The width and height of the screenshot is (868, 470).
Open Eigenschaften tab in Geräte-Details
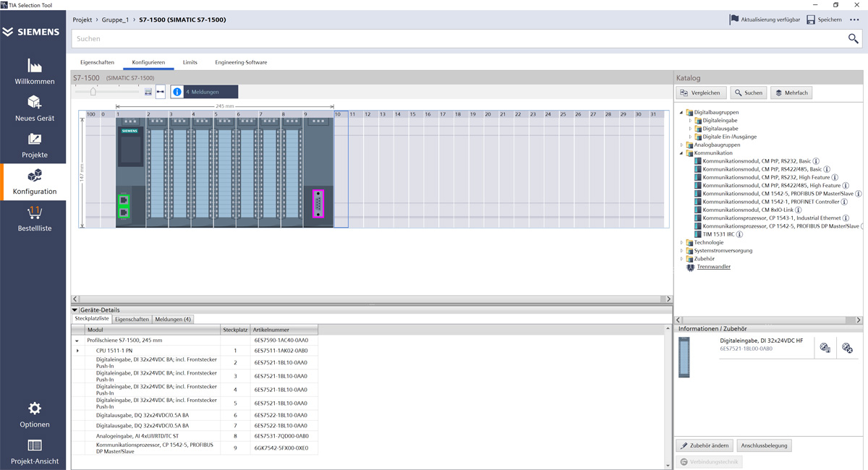click(x=132, y=319)
